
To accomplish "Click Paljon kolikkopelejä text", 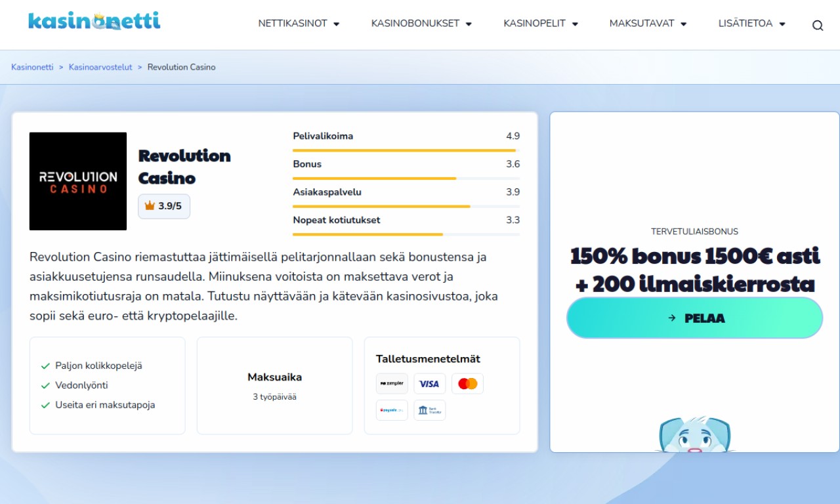I will (98, 366).
